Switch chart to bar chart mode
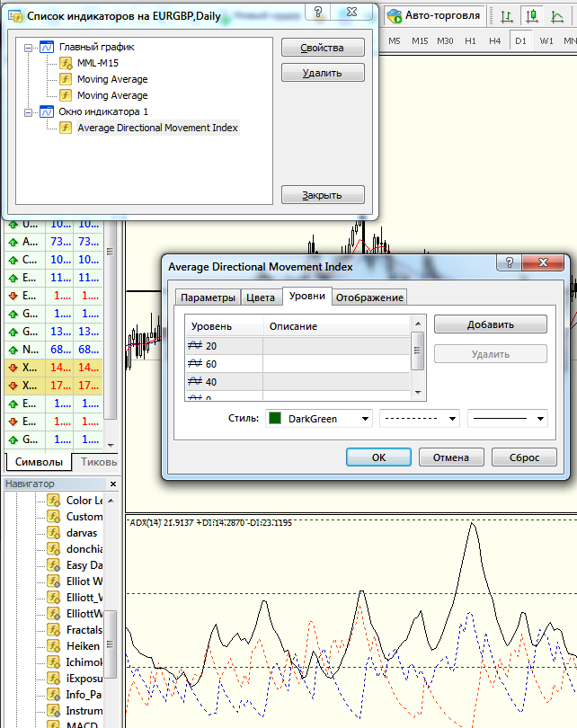The width and height of the screenshot is (577, 728). point(507,16)
